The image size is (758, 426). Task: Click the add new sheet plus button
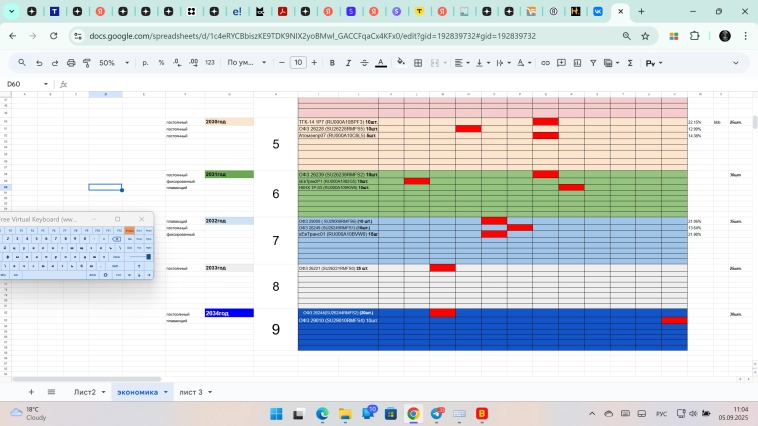30,392
